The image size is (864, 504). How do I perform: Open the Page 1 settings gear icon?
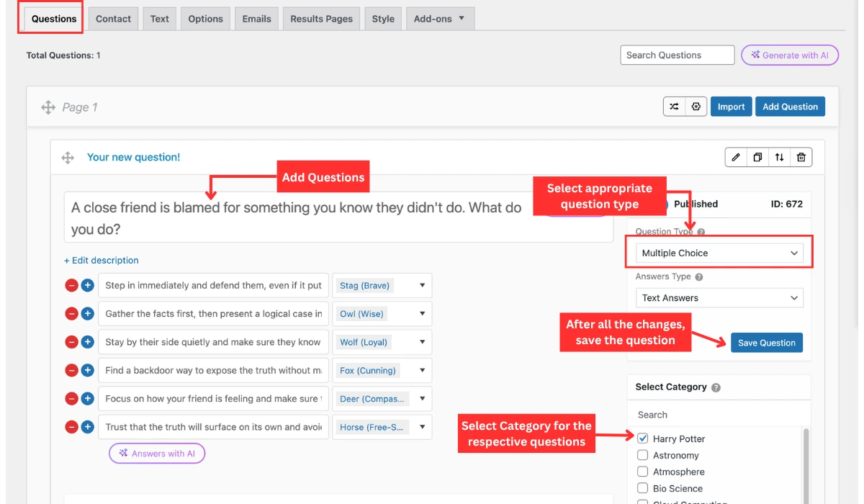[x=696, y=107]
